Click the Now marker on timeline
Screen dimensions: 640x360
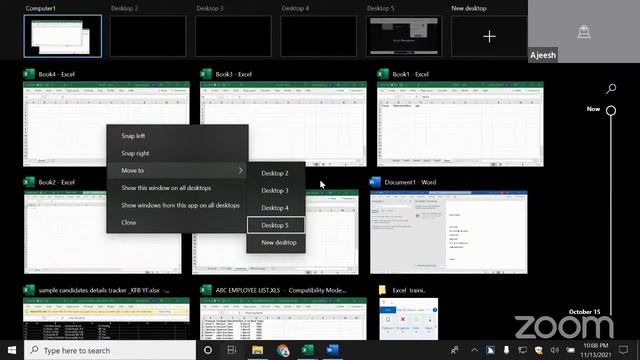(x=611, y=110)
